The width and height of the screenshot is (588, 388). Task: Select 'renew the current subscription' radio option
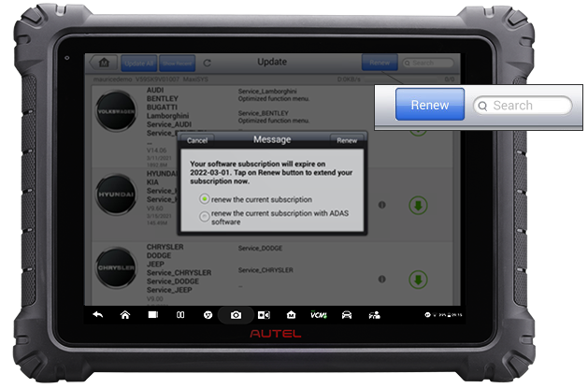pos(205,200)
